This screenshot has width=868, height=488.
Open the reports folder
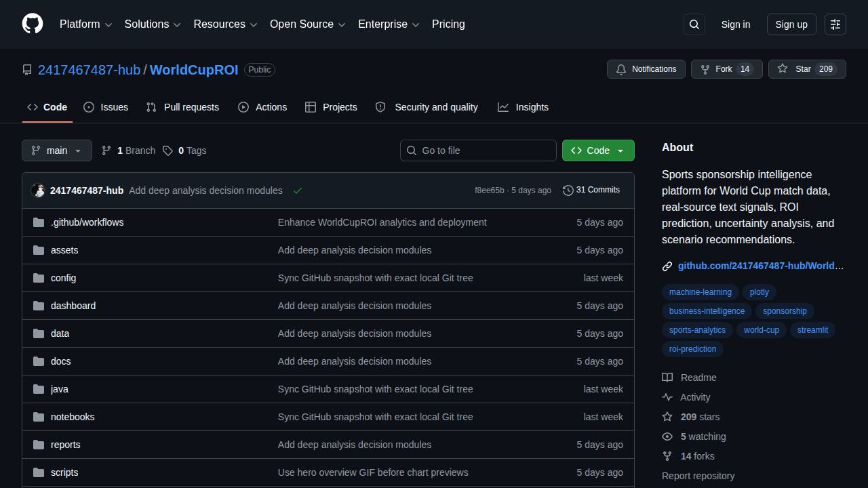click(x=66, y=445)
